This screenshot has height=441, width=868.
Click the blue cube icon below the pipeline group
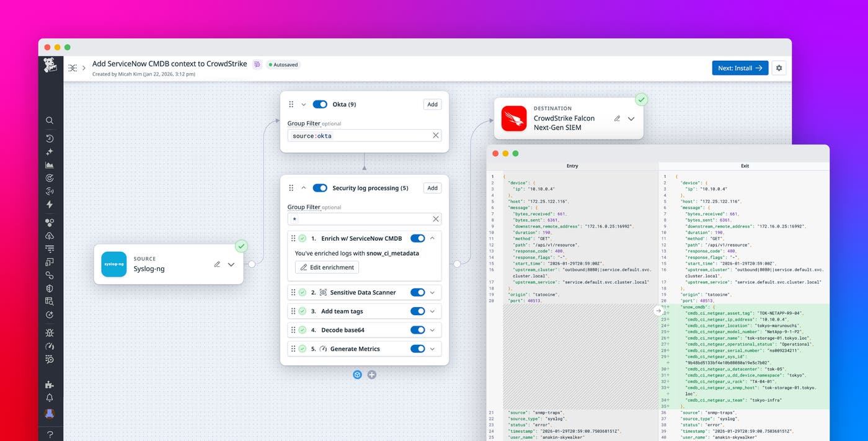click(358, 375)
